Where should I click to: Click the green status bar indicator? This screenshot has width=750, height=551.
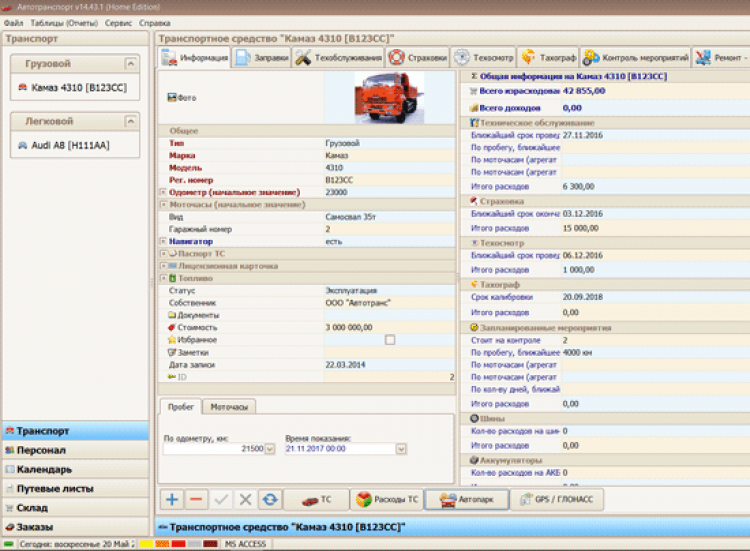coord(9,544)
